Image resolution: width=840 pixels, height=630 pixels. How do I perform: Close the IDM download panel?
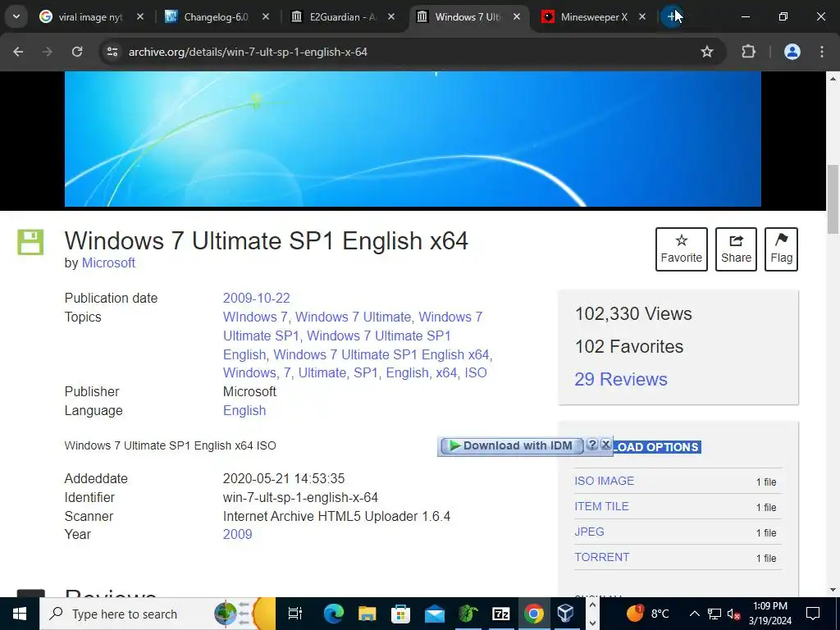coord(606,445)
